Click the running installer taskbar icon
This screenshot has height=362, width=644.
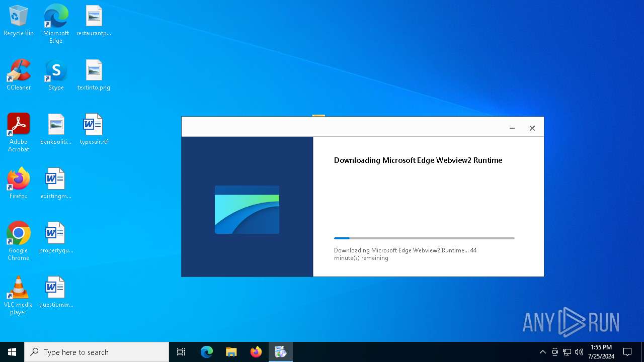[x=281, y=352]
